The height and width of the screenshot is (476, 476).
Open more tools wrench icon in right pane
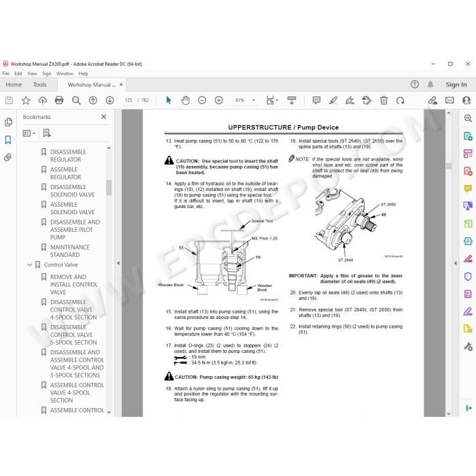(x=468, y=346)
